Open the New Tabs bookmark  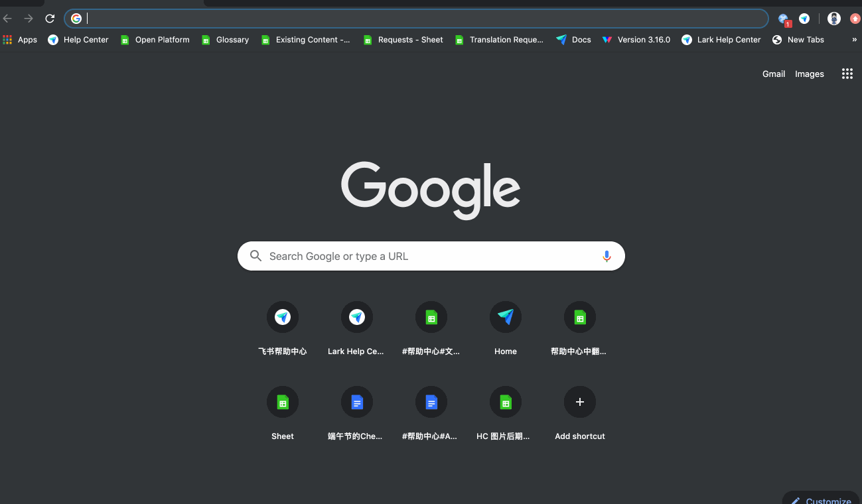(x=798, y=40)
